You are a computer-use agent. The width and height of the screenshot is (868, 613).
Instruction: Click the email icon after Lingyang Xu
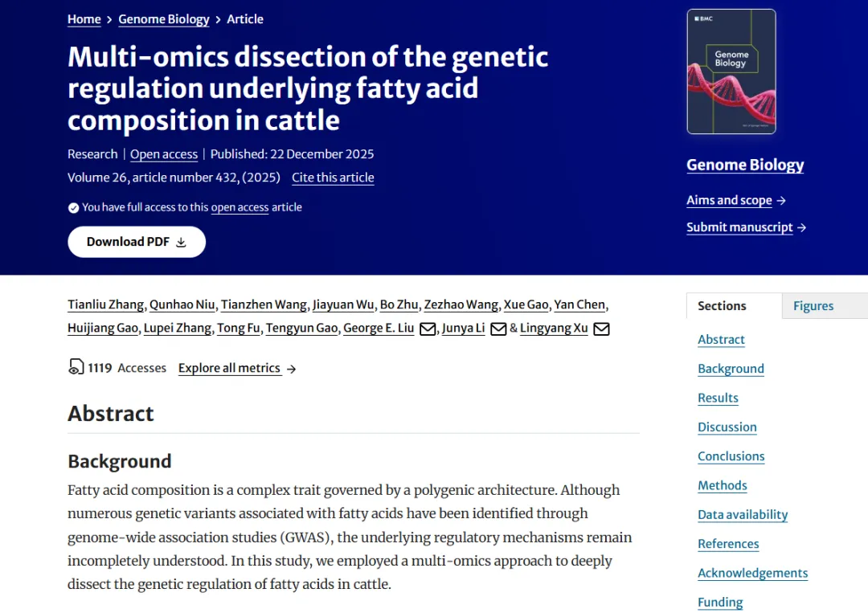[601, 329]
